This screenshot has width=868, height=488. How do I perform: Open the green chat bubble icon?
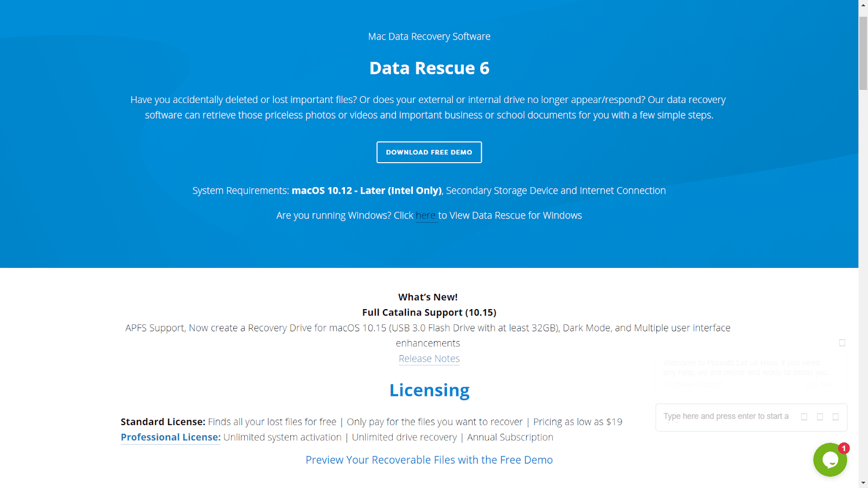click(x=830, y=460)
